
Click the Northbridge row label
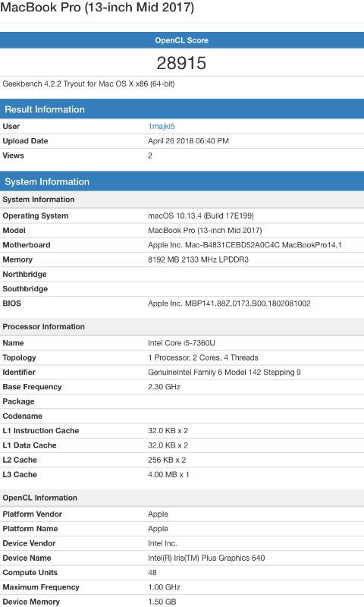(x=25, y=274)
